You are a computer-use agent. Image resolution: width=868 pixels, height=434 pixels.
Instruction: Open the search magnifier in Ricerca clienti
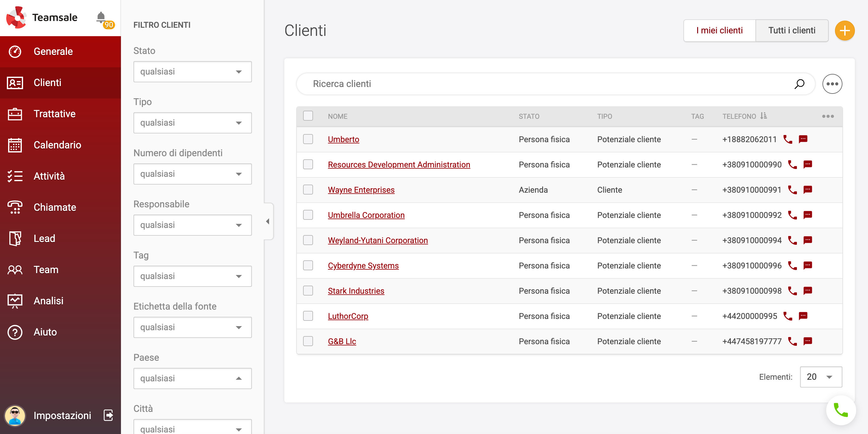point(799,84)
